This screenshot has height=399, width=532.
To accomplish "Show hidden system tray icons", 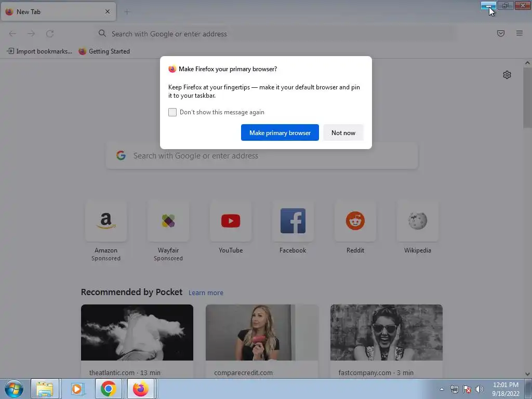I will [x=442, y=389].
